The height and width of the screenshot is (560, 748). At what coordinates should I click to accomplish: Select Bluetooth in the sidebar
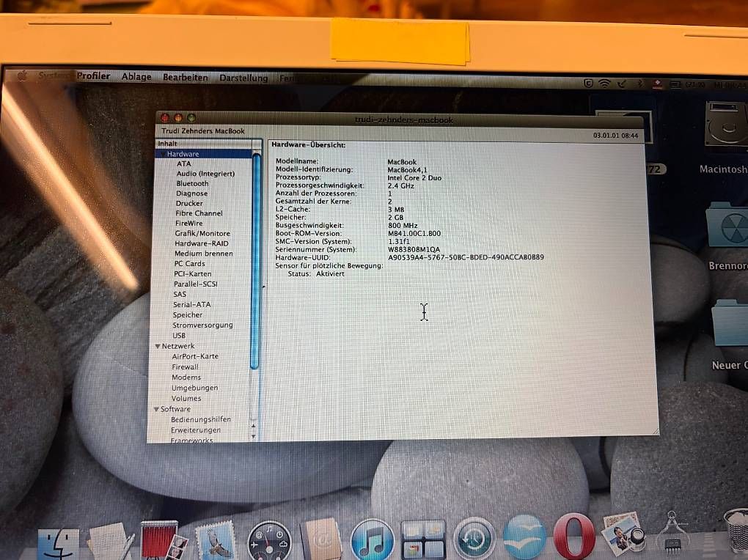click(192, 184)
